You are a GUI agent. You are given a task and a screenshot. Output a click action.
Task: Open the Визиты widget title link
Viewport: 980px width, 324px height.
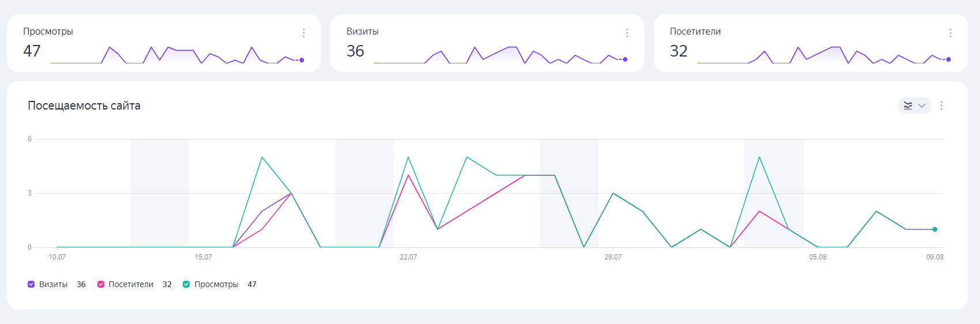click(362, 32)
